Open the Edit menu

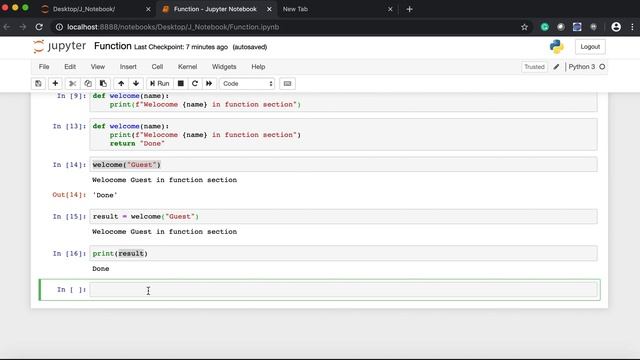coord(70,67)
